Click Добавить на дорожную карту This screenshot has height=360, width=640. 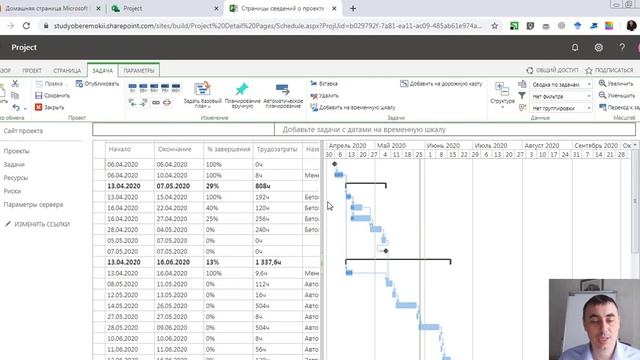pos(441,84)
